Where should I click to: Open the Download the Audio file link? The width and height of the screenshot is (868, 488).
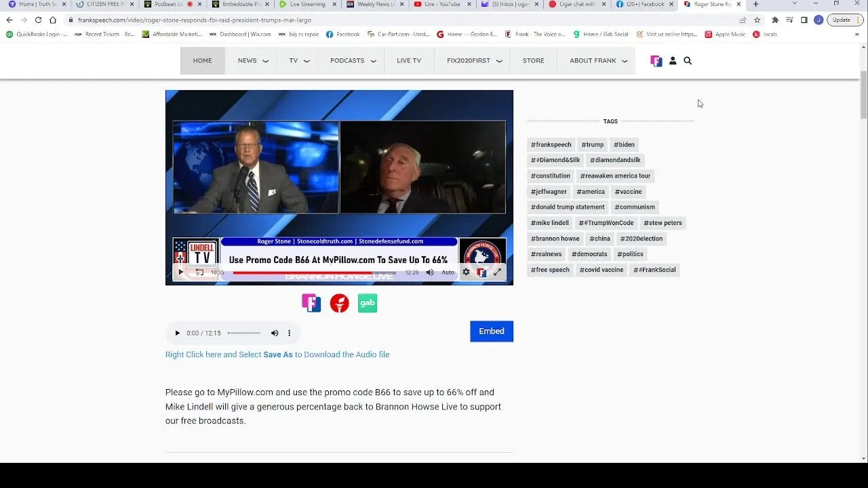pyautogui.click(x=277, y=354)
